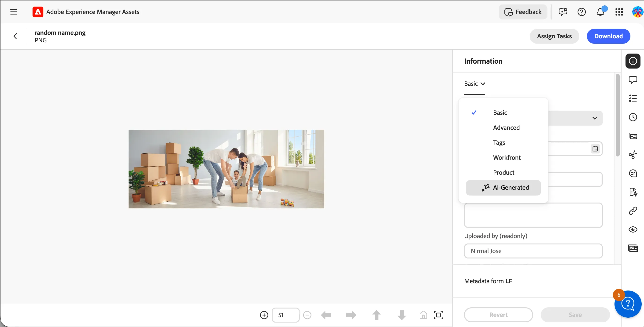Click the Feedback button
This screenshot has height=327, width=644.
point(523,12)
